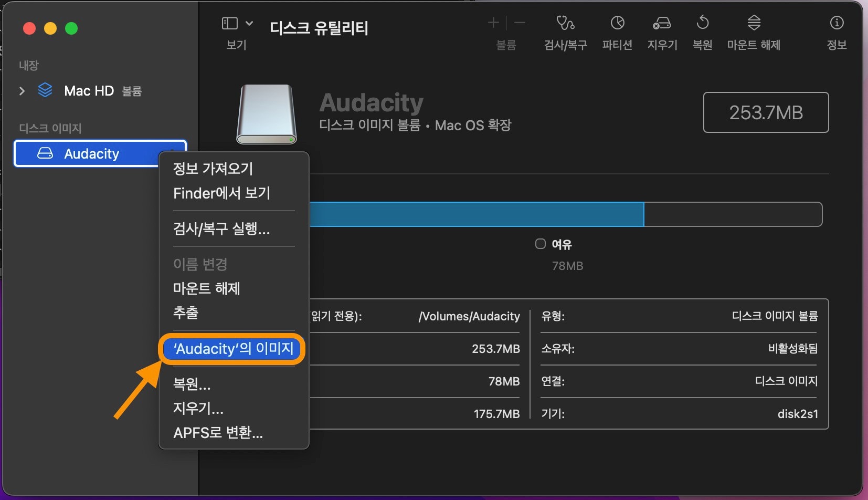Screen dimensions: 868x500
Task: Click '디스크 이미지 볼륨 • Mac OS 확장' subtitle
Action: (x=415, y=125)
